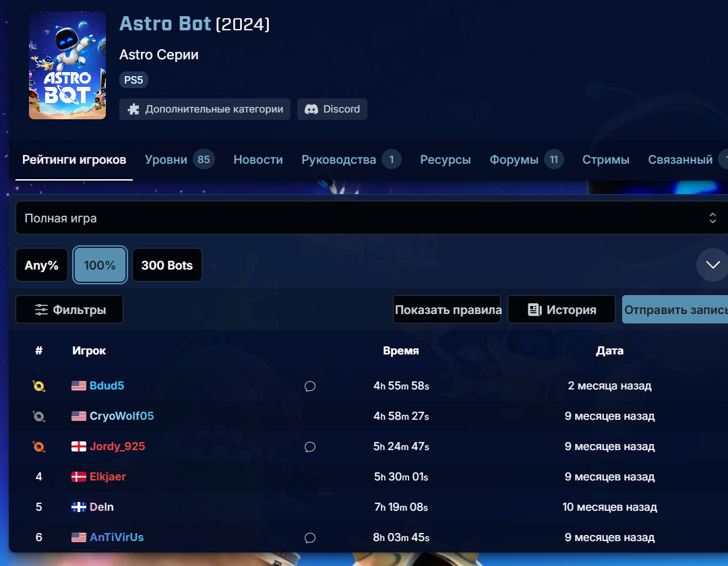Screen dimensions: 728x566
Task: Click the Quebec flag next to Deln
Action: click(79, 507)
